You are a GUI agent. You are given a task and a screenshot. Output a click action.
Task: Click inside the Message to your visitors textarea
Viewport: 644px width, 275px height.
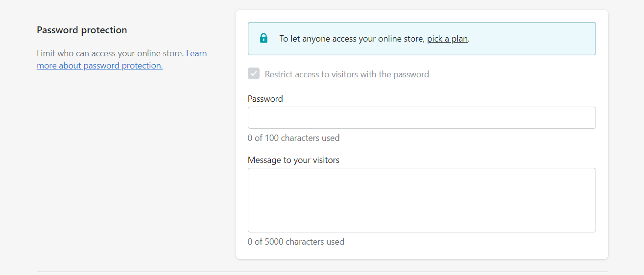[422, 200]
